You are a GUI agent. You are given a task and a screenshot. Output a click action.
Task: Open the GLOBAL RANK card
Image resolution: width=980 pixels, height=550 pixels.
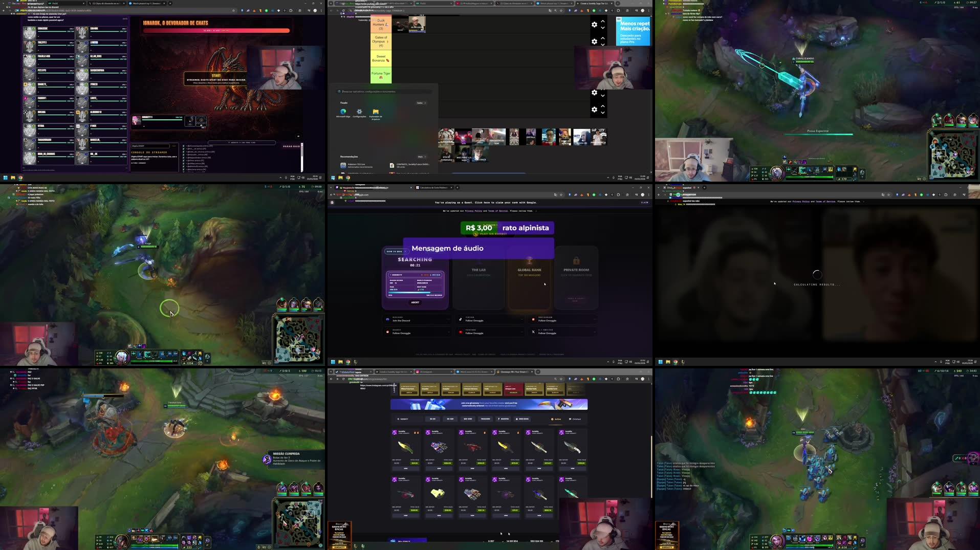tap(529, 277)
